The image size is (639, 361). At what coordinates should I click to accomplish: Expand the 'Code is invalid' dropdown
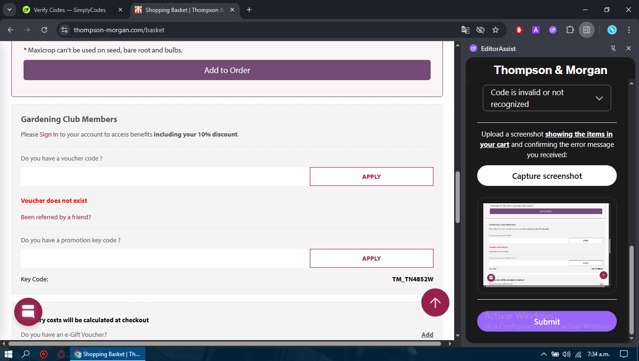[547, 98]
